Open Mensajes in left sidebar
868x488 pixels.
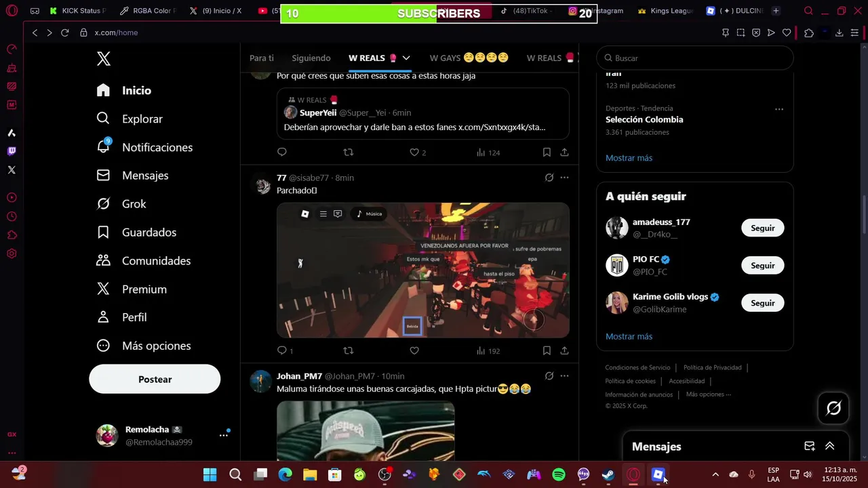[x=132, y=176]
